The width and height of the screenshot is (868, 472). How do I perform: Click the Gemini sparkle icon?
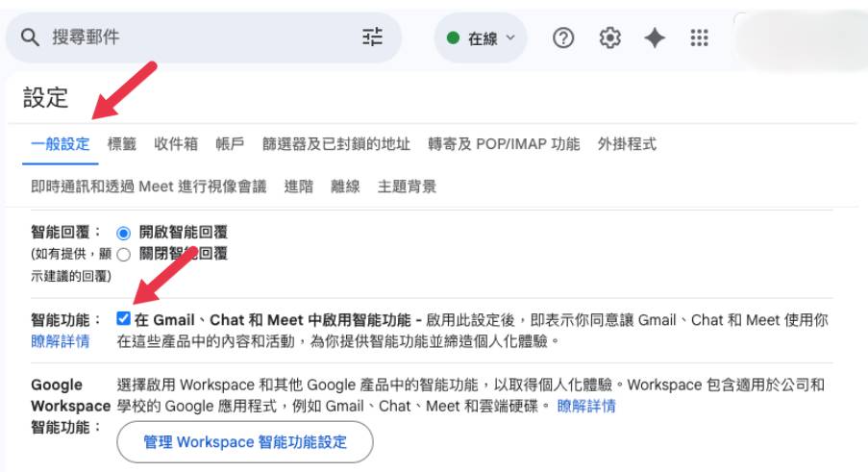[655, 38]
